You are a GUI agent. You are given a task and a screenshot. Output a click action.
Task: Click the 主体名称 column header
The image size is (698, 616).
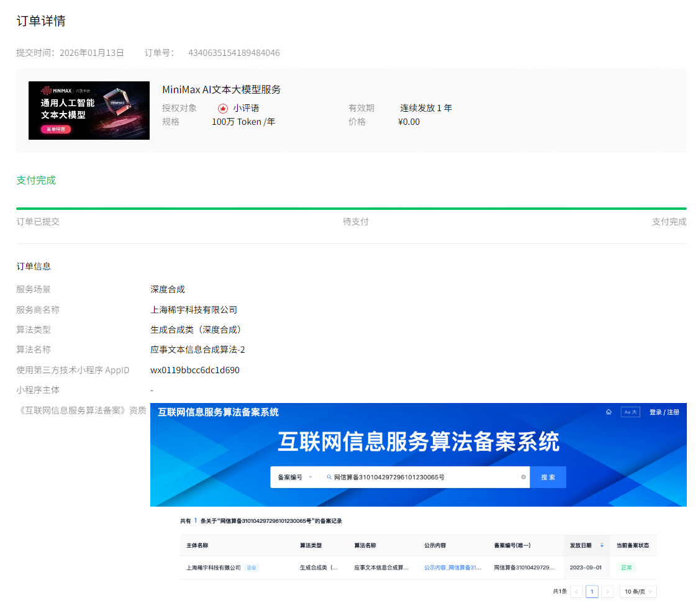[x=197, y=545]
